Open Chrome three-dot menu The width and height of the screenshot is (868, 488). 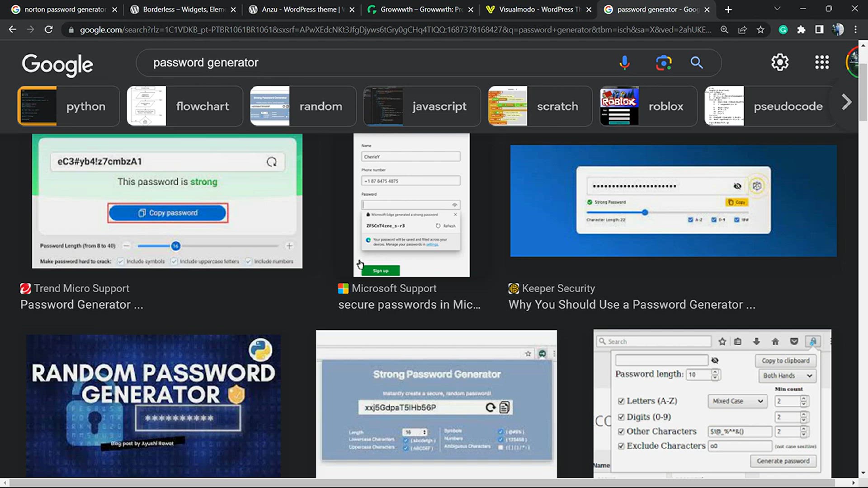pos(855,29)
